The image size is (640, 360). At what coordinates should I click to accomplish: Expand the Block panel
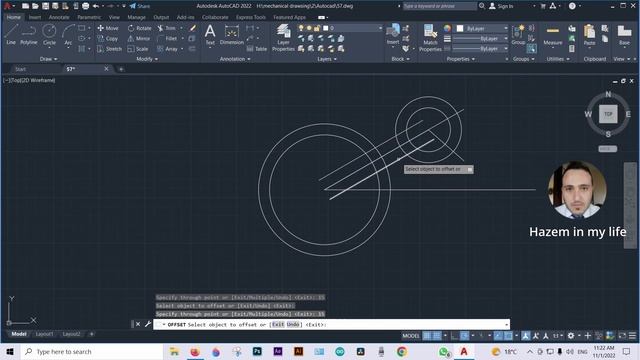point(400,59)
